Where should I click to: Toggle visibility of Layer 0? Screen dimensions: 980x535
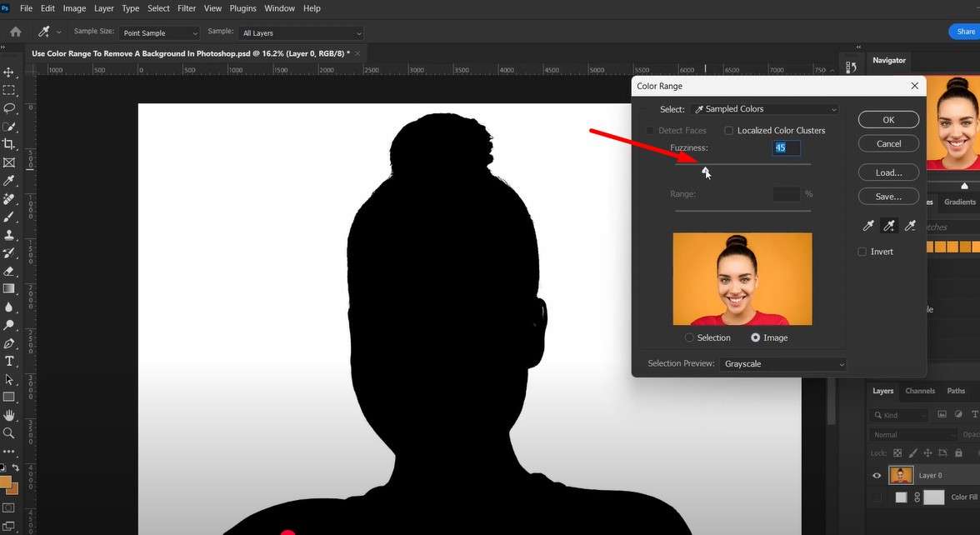point(877,476)
